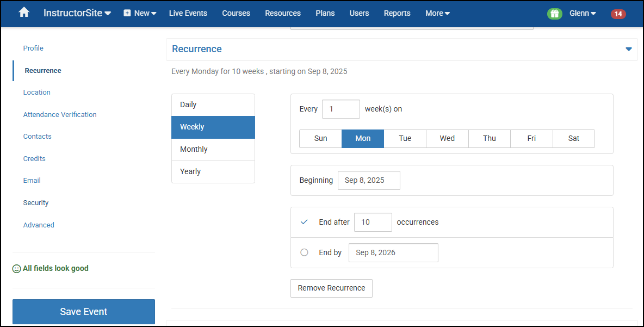
Task: Click the Recurrence section heading
Action: [x=197, y=49]
